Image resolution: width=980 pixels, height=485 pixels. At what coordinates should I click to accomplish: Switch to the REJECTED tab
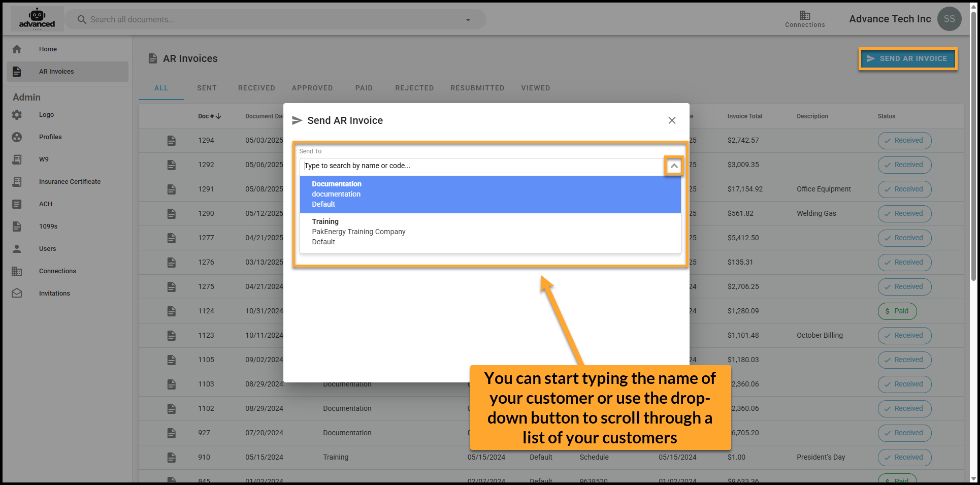[414, 88]
